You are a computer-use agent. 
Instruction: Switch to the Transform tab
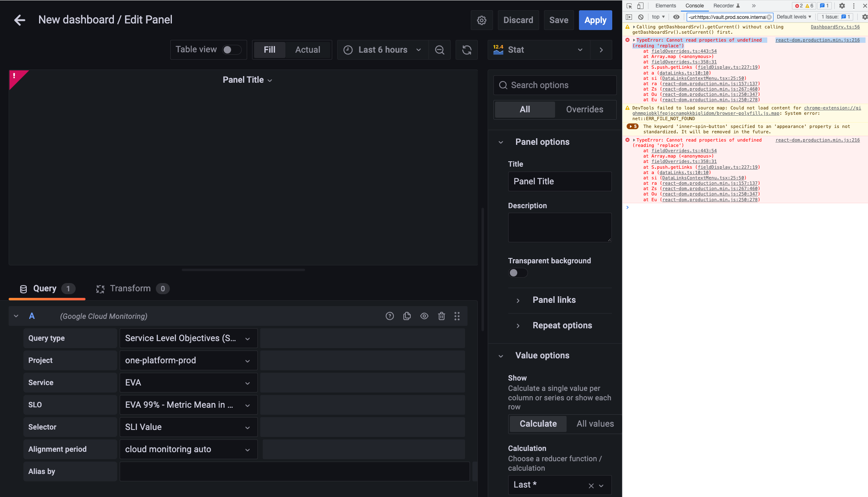[x=132, y=288]
